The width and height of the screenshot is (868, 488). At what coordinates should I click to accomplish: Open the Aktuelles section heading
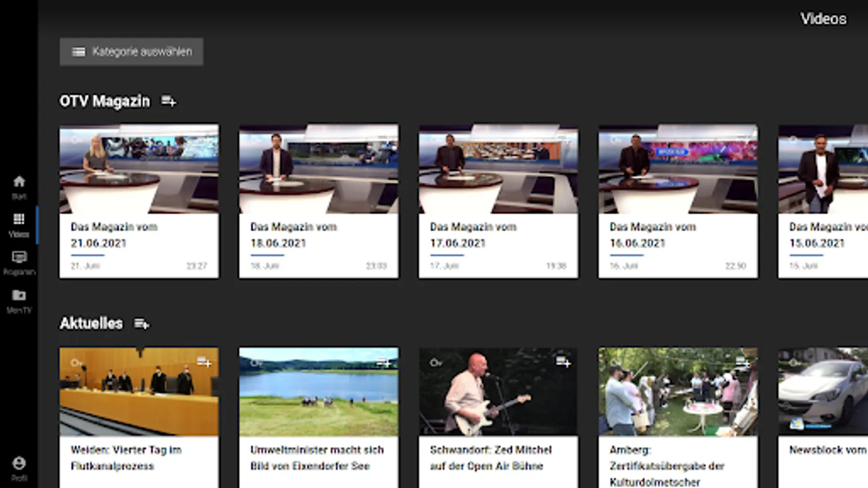coord(91,324)
